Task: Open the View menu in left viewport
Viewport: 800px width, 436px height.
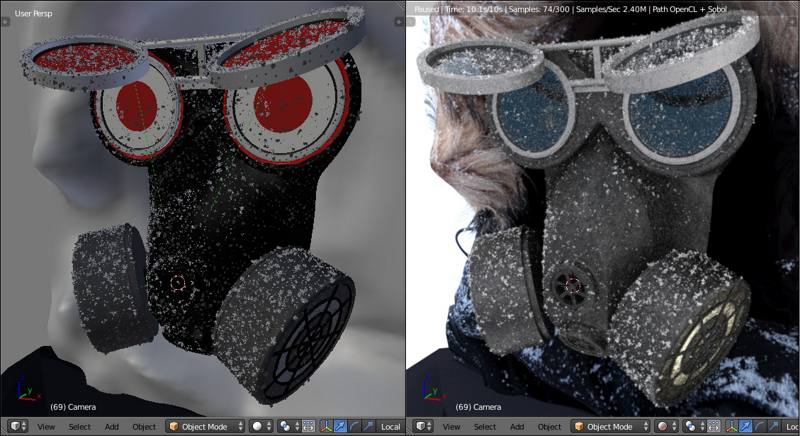Action: (46, 426)
